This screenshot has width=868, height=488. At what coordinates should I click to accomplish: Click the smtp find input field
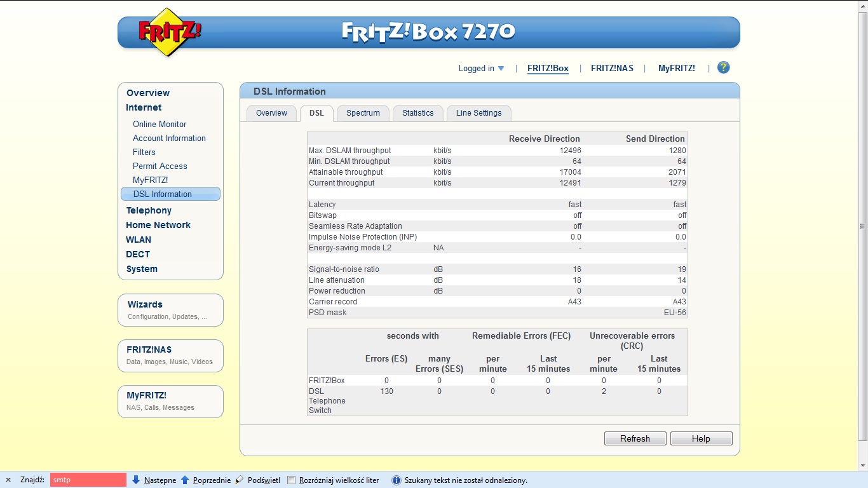(88, 480)
